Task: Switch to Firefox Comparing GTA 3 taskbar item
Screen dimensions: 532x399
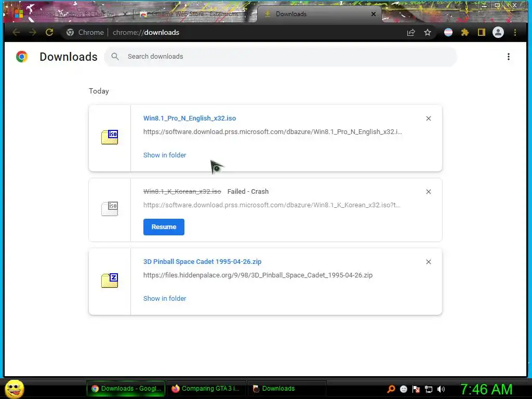Action: [206, 389]
